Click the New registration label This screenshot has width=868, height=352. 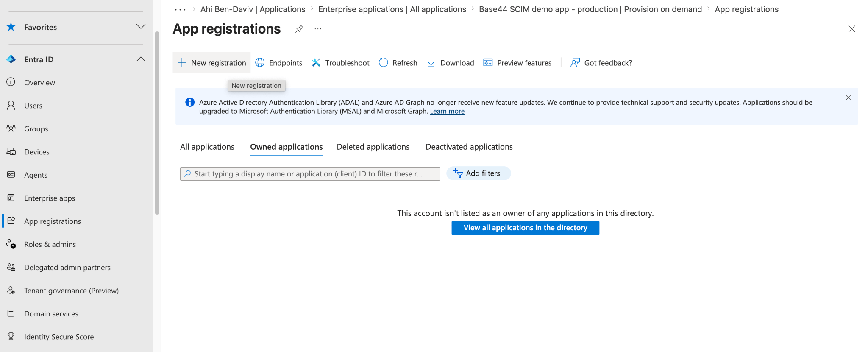[219, 63]
